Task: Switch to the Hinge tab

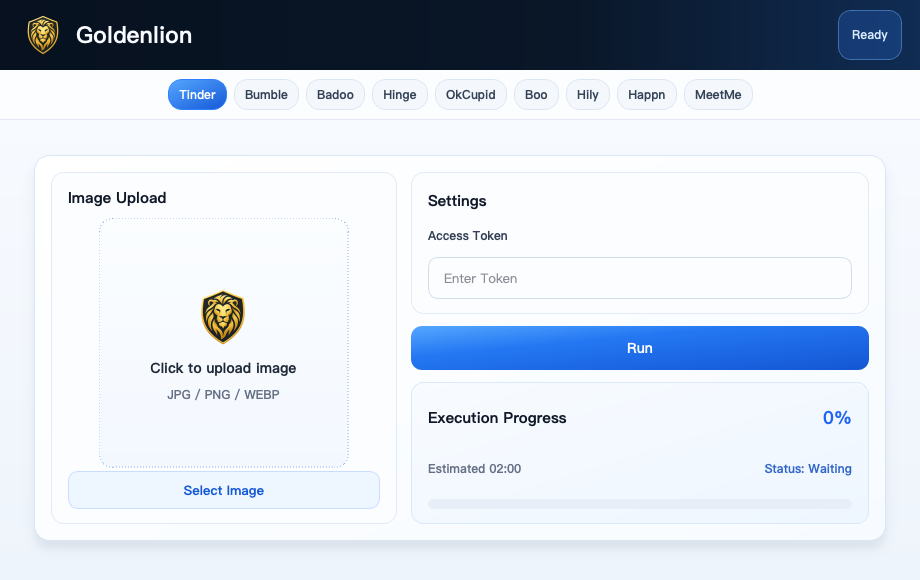Action: [400, 94]
